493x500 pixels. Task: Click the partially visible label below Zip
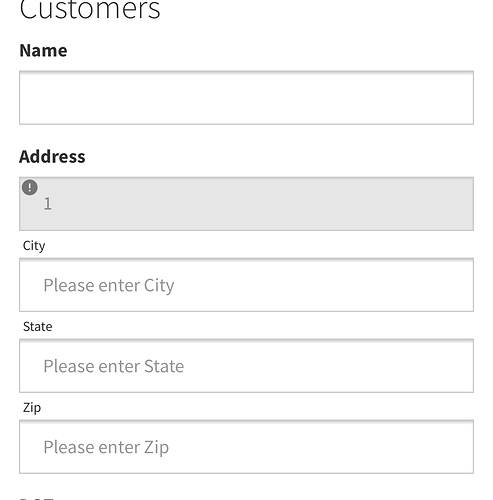[x=37, y=499]
